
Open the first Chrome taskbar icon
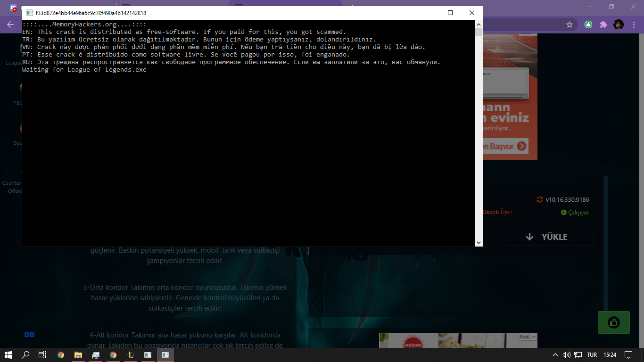(61, 355)
